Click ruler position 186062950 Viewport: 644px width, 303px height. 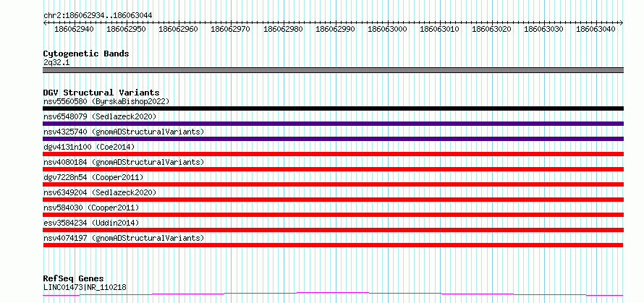pyautogui.click(x=126, y=29)
